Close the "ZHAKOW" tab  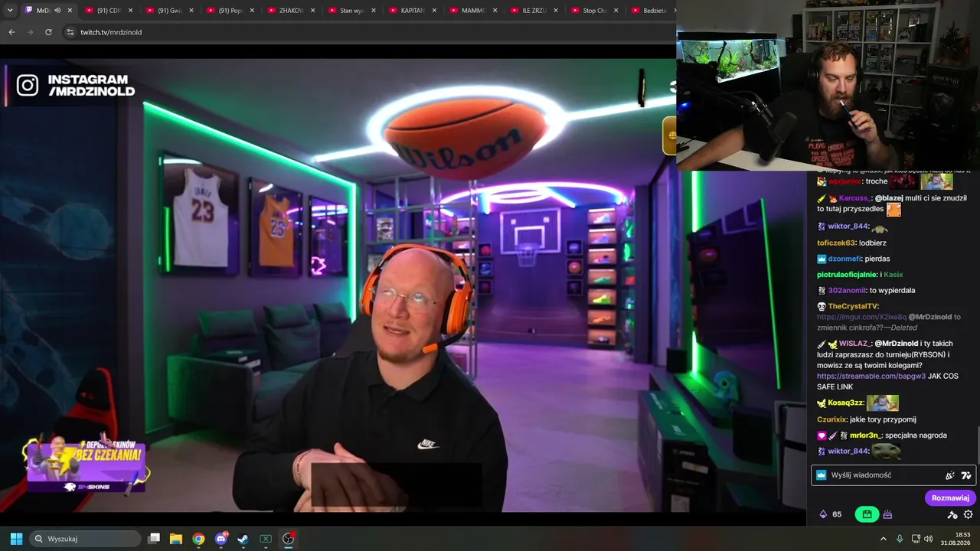pyautogui.click(x=312, y=11)
